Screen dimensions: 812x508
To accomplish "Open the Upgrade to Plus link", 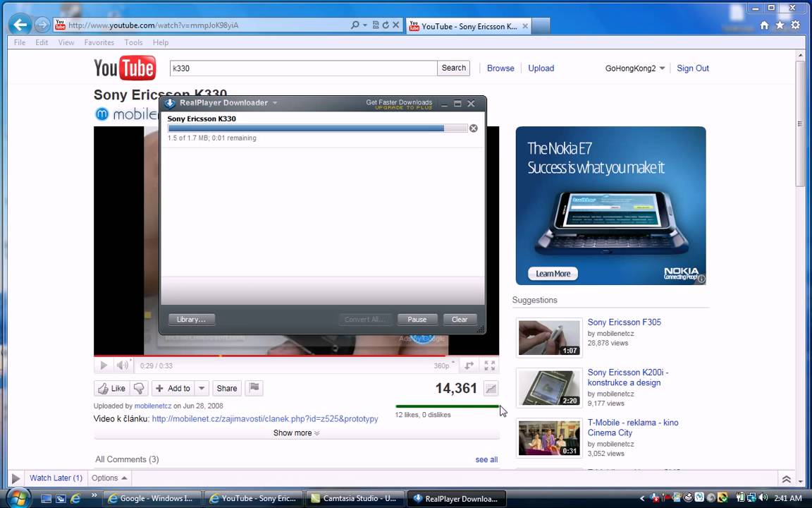I will click(403, 108).
